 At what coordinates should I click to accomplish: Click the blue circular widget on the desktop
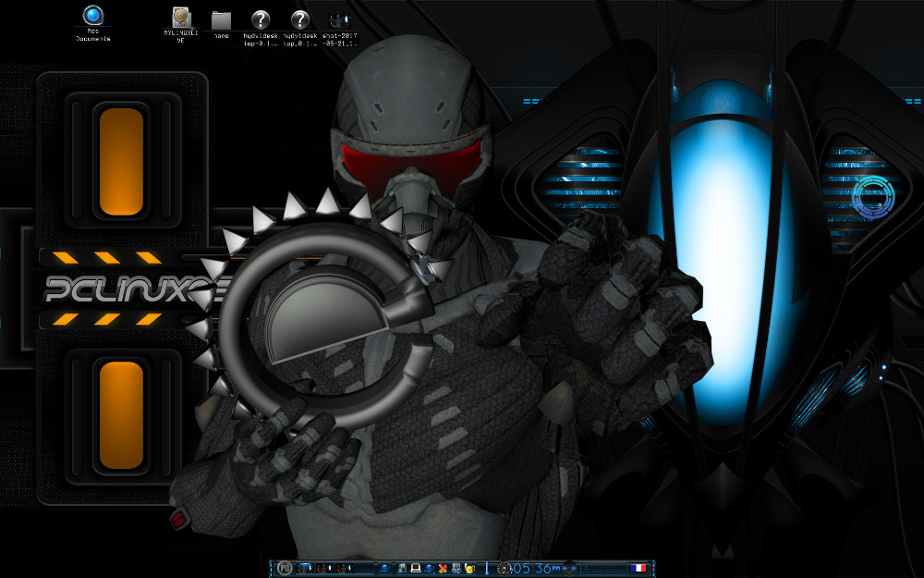coord(873,197)
